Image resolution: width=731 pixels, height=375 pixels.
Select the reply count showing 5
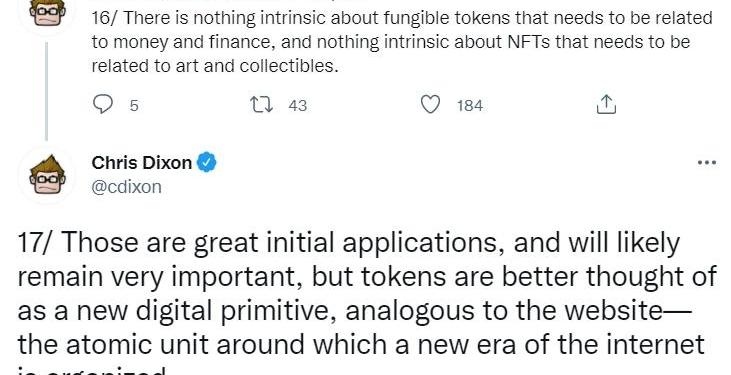134,106
